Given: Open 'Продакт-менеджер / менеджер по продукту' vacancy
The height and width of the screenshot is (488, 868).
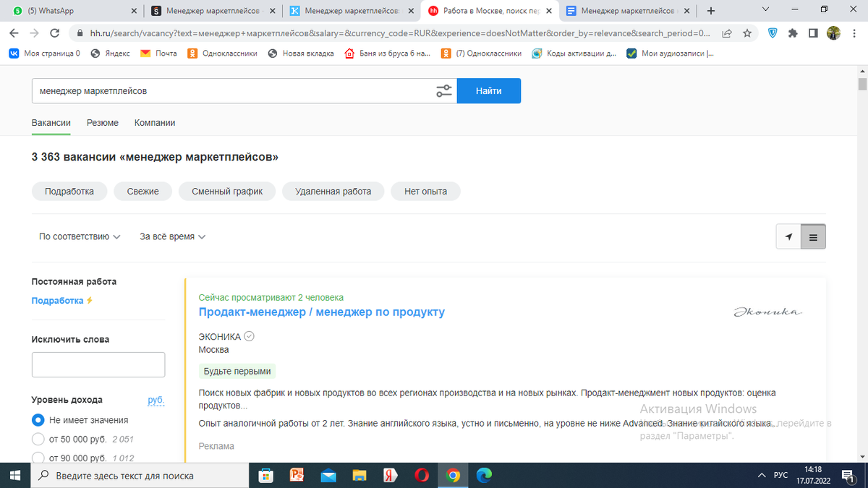Looking at the screenshot, I should click(322, 312).
